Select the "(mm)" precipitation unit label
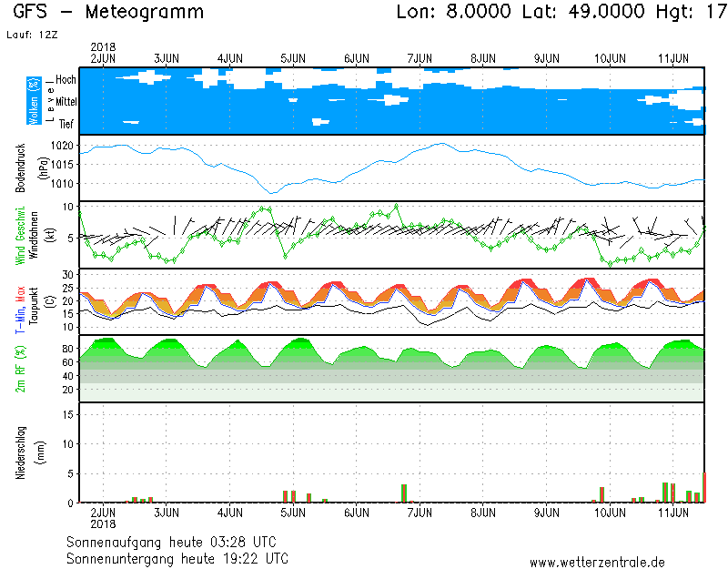This screenshot has width=728, height=569. (x=42, y=452)
